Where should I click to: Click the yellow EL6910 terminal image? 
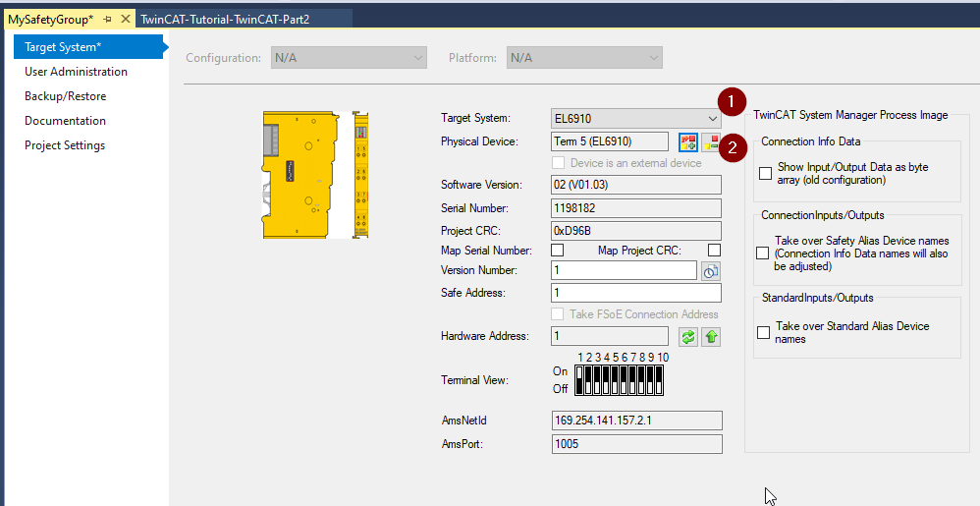[315, 175]
